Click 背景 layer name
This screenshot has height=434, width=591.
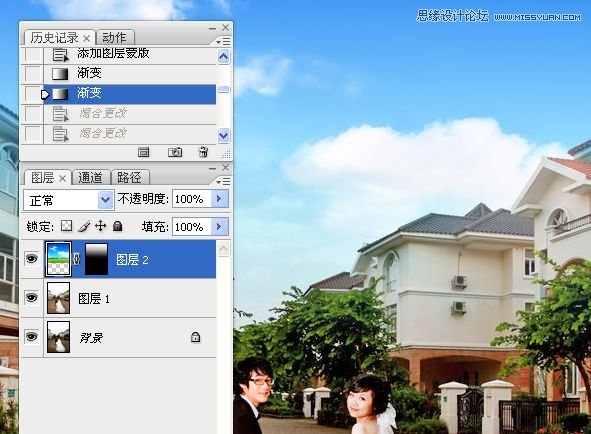coord(91,337)
